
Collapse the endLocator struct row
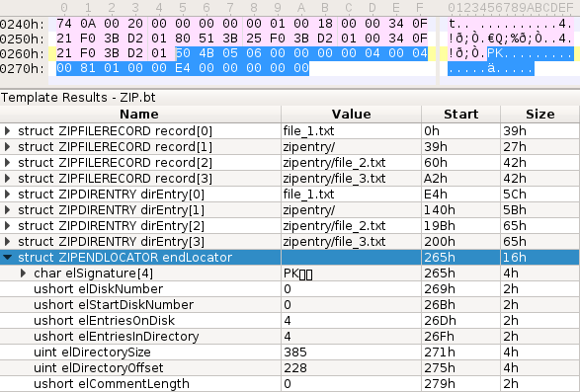(7, 258)
